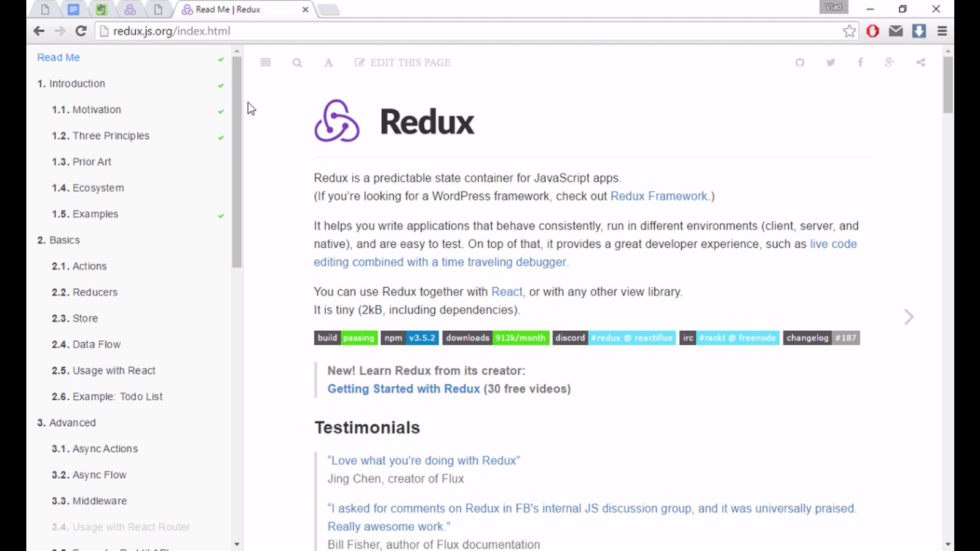Open 1. Introduction chapter
Image resolution: width=980 pixels, height=551 pixels.
71,84
